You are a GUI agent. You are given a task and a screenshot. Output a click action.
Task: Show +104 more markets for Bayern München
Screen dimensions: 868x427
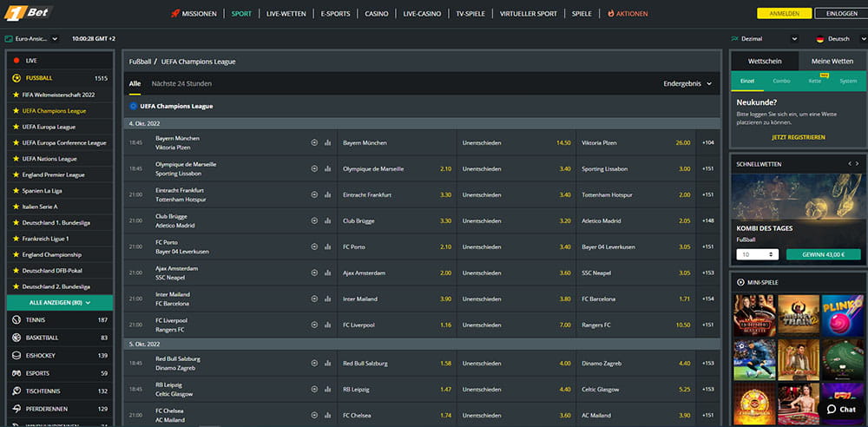point(708,143)
